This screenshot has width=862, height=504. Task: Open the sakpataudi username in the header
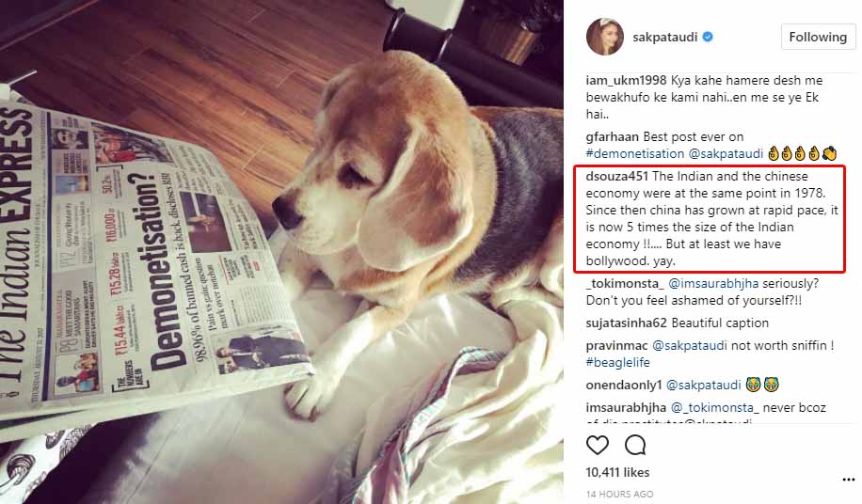coord(664,37)
